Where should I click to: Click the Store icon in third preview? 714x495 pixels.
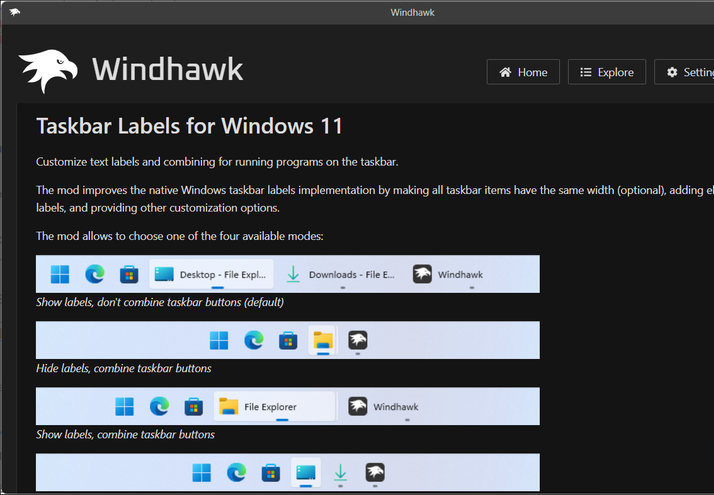(194, 407)
